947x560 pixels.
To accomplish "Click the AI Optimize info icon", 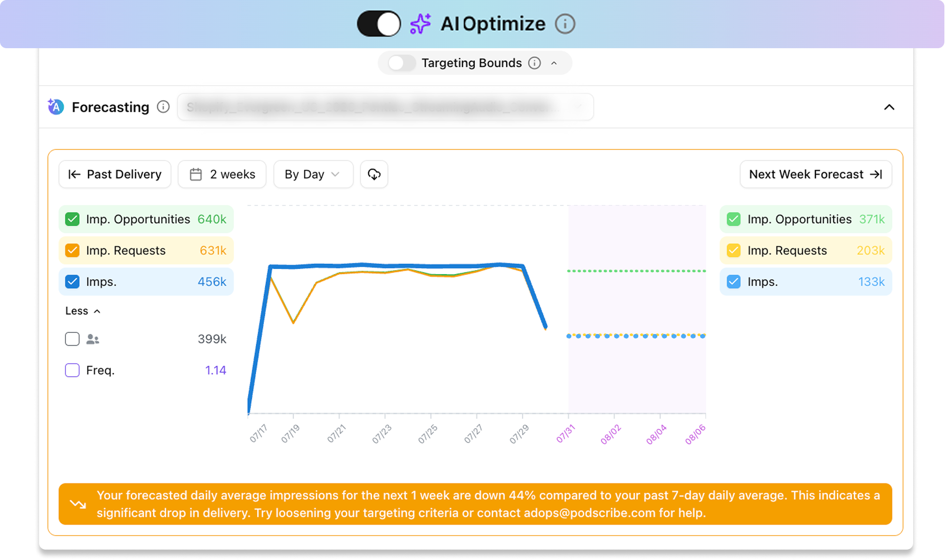I will pyautogui.click(x=565, y=24).
